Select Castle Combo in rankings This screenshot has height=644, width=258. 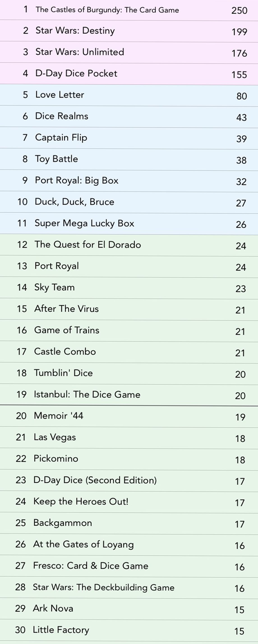tap(65, 352)
